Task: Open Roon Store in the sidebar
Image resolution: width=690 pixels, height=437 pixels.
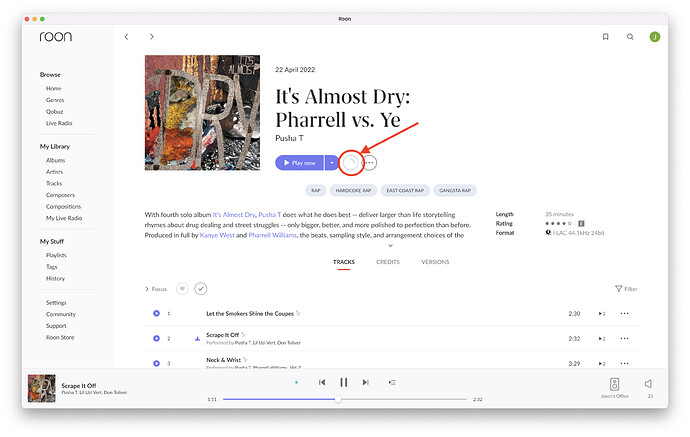Action: [x=60, y=338]
